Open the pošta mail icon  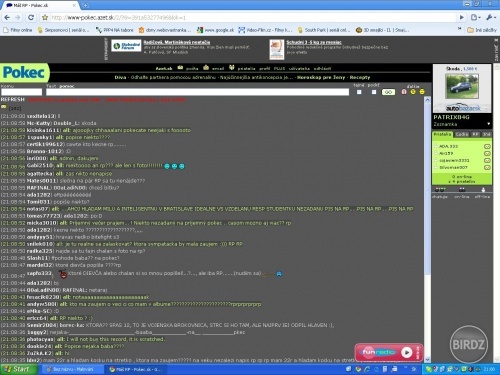click(180, 68)
